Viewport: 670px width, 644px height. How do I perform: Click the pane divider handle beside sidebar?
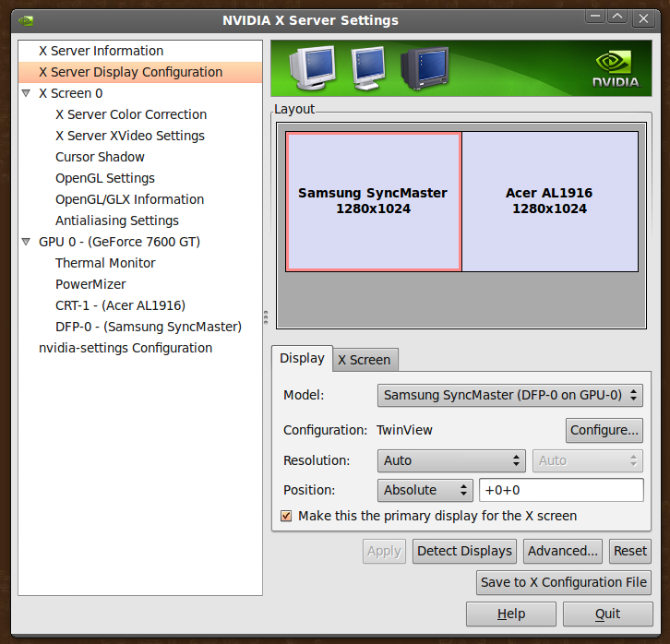(266, 317)
